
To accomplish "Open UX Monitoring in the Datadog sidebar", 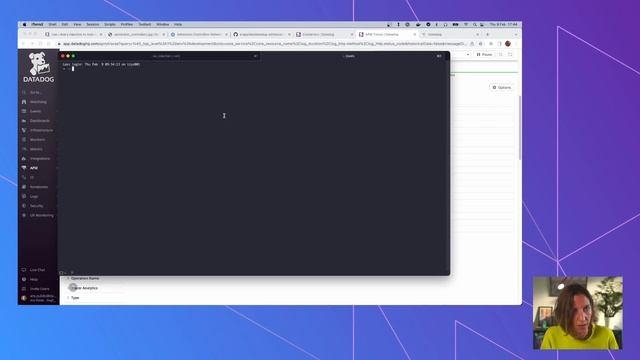I will pyautogui.click(x=38, y=215).
